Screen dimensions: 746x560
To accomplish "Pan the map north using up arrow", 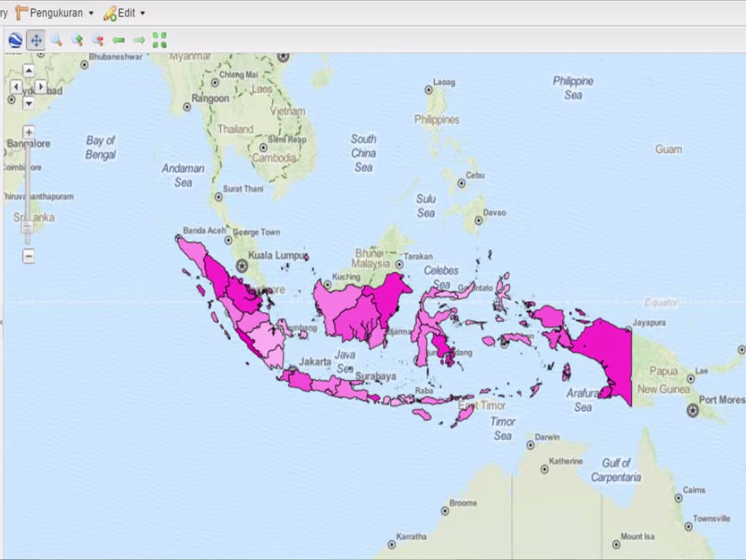I will (28, 70).
